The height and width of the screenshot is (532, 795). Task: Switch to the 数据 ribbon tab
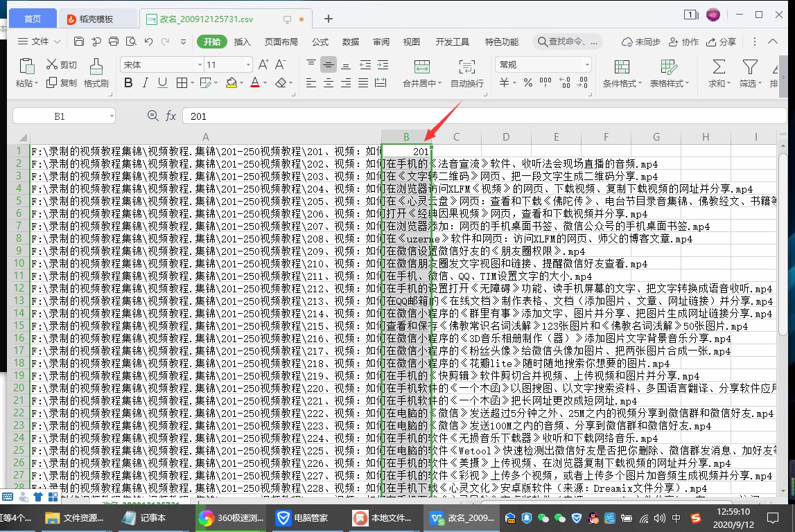350,42
